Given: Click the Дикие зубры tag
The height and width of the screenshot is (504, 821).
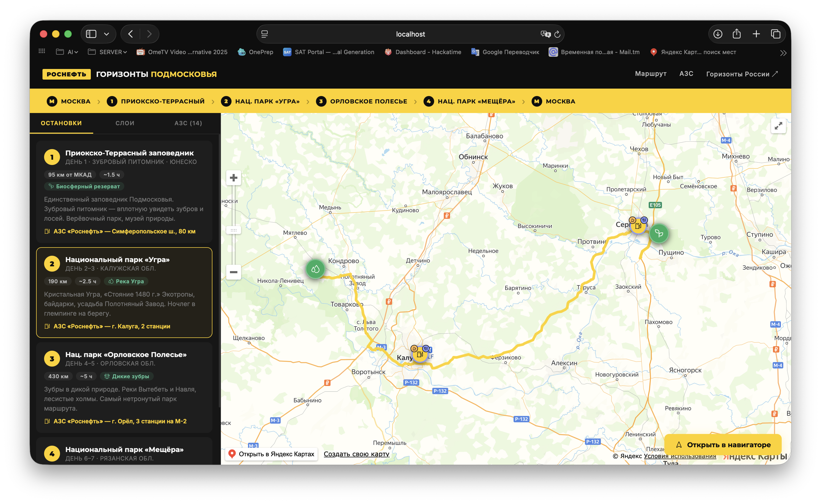Looking at the screenshot, I should pyautogui.click(x=127, y=376).
